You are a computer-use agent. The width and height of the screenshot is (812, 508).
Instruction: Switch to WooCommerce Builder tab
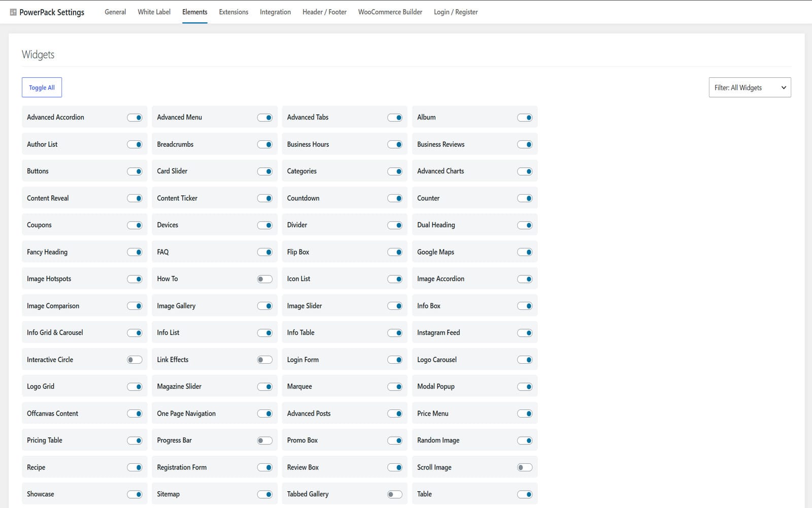click(390, 12)
